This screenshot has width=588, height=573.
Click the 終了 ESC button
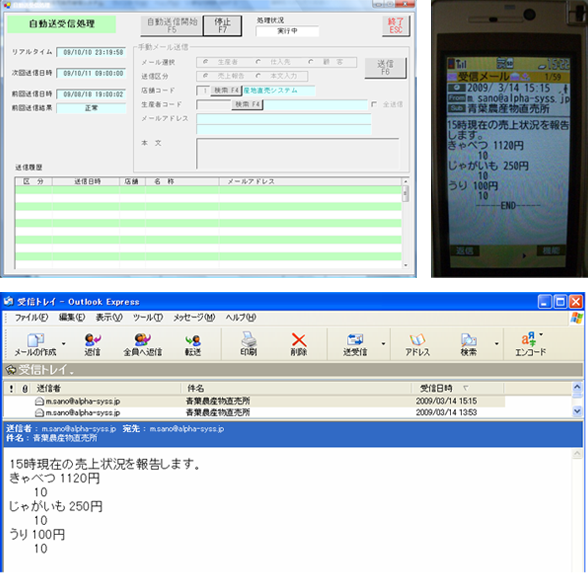pos(395,26)
